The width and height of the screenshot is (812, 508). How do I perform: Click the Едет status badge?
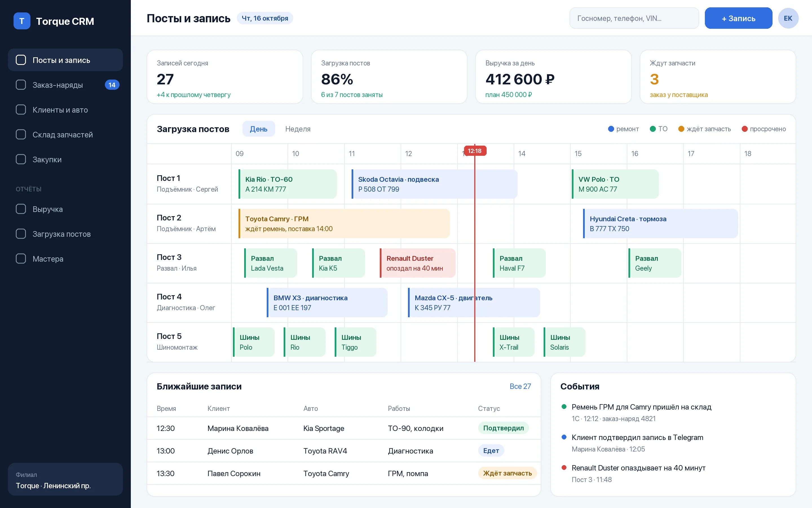click(x=491, y=450)
